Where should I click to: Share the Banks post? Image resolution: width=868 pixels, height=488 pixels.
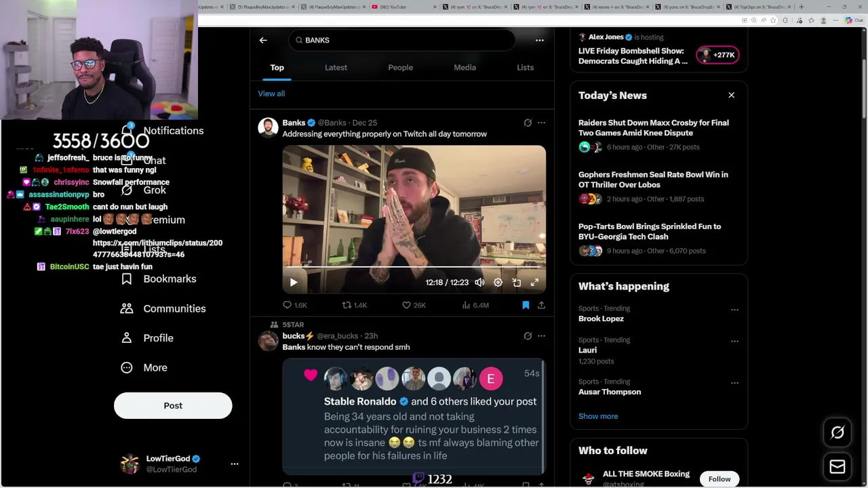click(x=541, y=305)
